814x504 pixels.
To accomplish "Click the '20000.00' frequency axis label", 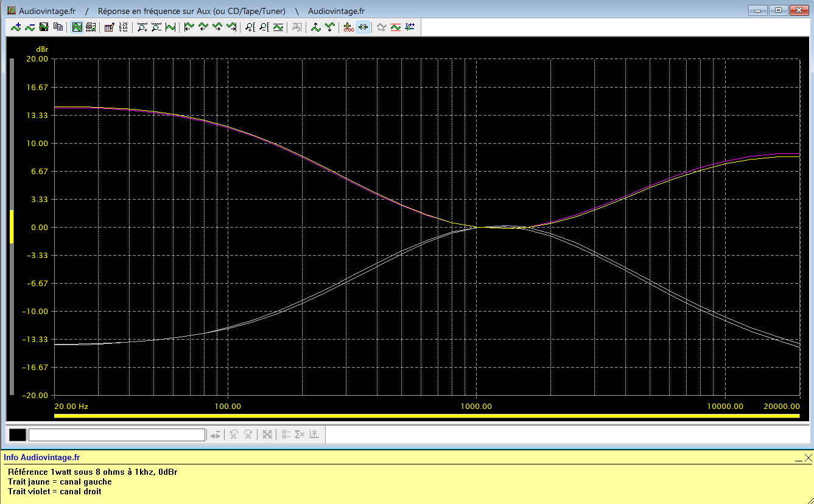I will [x=782, y=406].
